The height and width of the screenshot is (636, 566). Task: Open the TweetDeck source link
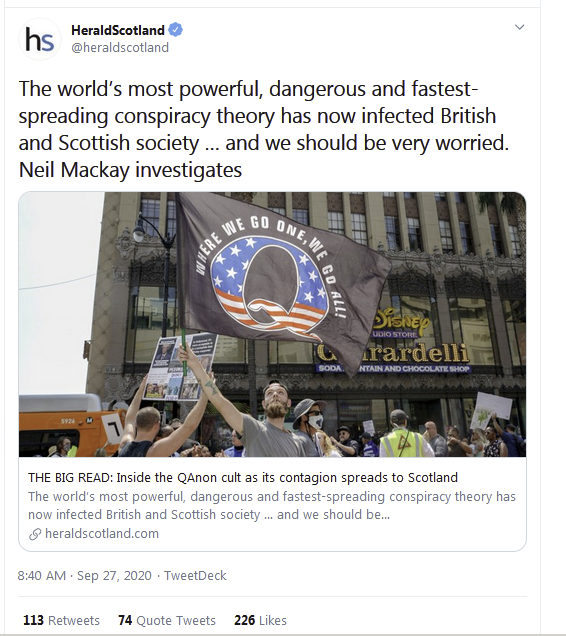(195, 576)
